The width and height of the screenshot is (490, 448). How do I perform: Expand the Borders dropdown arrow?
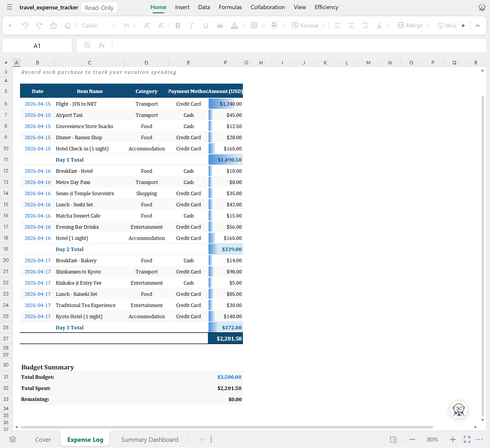263,26
